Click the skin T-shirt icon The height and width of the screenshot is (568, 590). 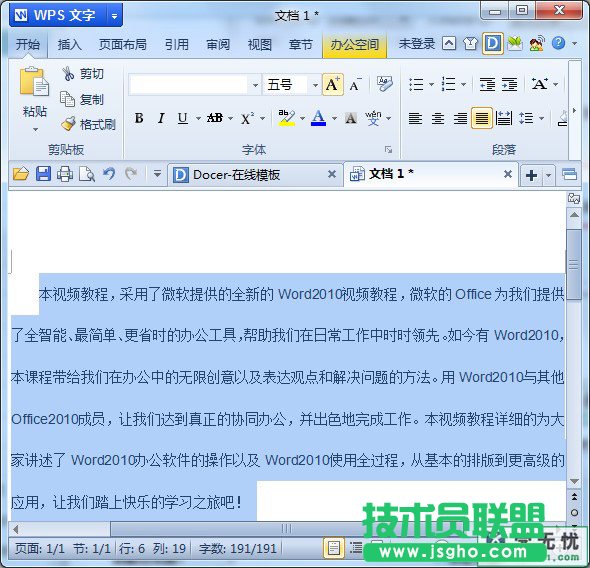pyautogui.click(x=470, y=44)
